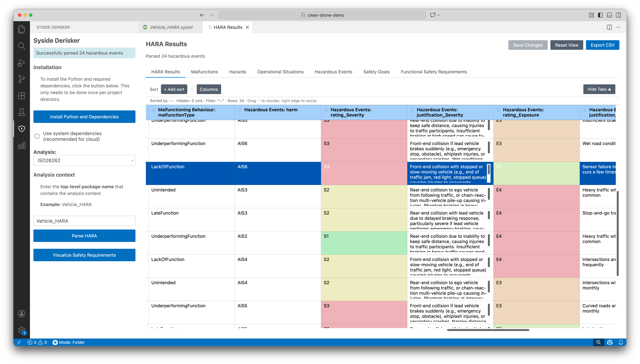640x364 pixels.
Task: Click the Export CSV button
Action: pyautogui.click(x=602, y=45)
